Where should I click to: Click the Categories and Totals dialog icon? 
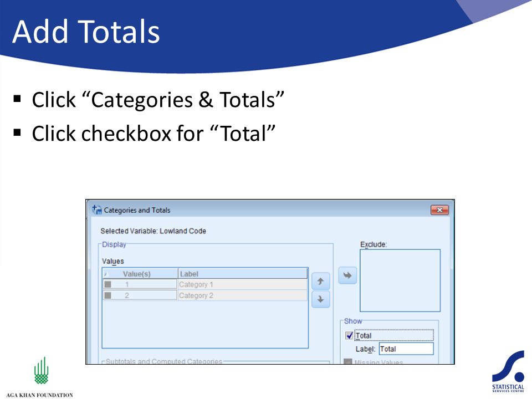tap(97, 210)
